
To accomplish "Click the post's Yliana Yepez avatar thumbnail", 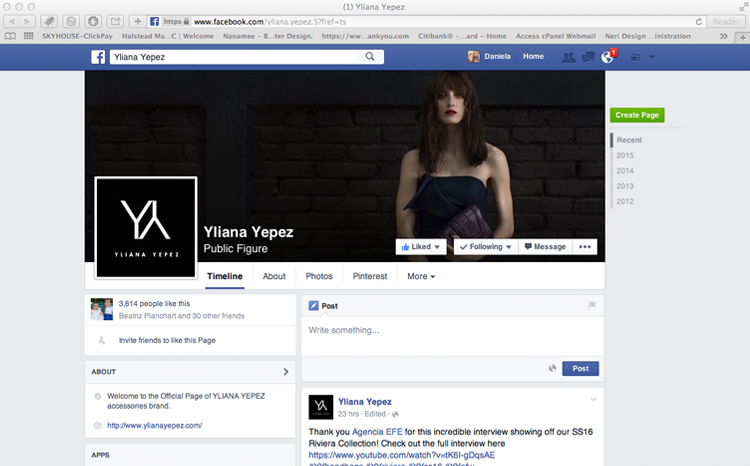I will 321,407.
